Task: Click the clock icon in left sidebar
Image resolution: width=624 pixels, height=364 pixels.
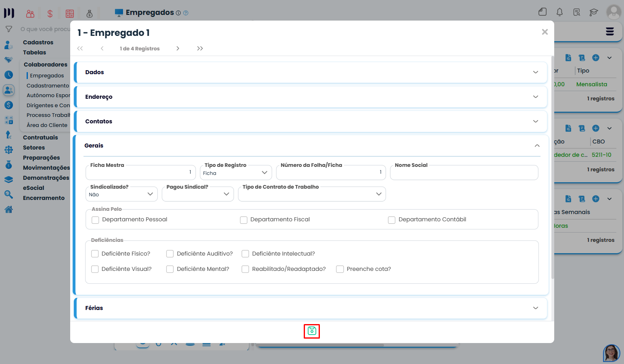Action: (x=8, y=75)
